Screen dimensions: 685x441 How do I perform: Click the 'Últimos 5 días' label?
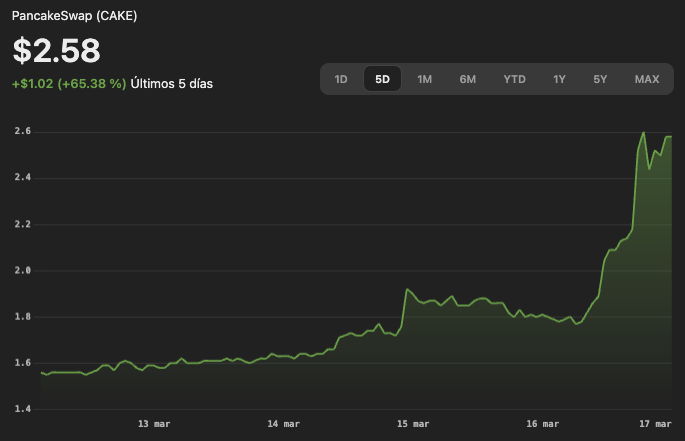[x=171, y=84]
